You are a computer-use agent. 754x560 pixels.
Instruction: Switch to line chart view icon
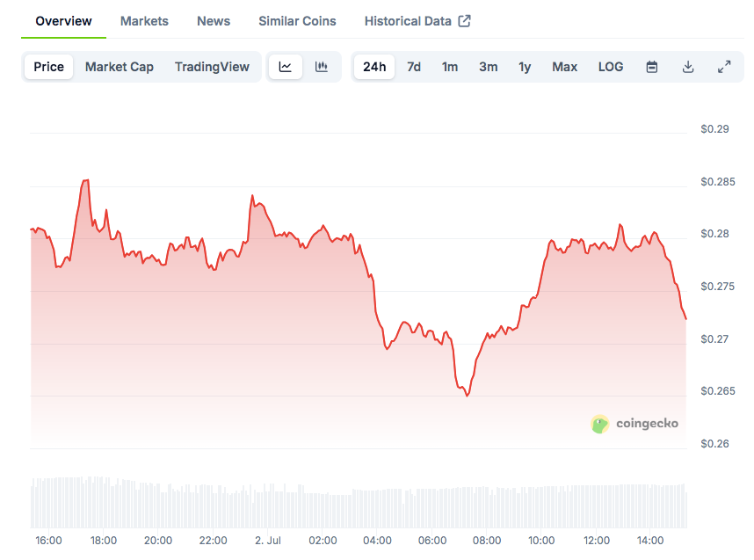point(285,67)
